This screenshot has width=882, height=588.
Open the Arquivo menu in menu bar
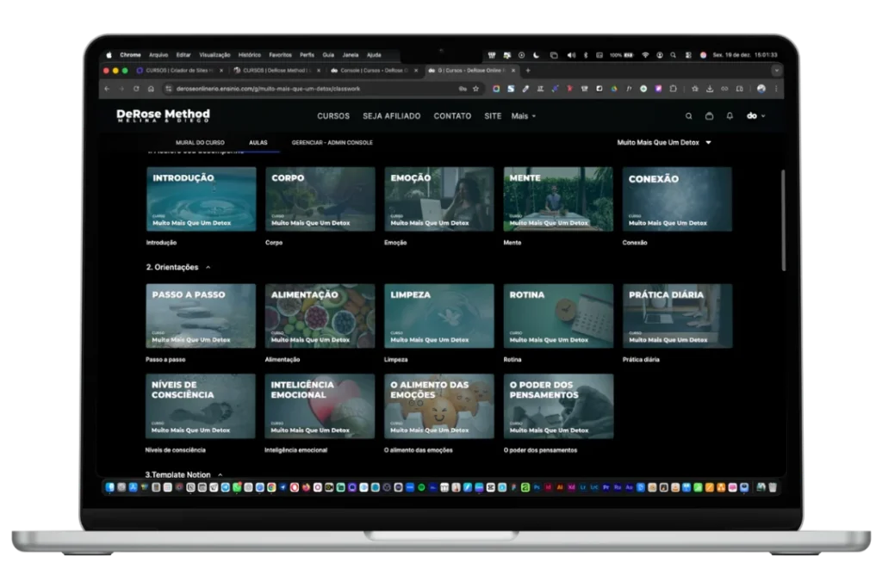[158, 55]
